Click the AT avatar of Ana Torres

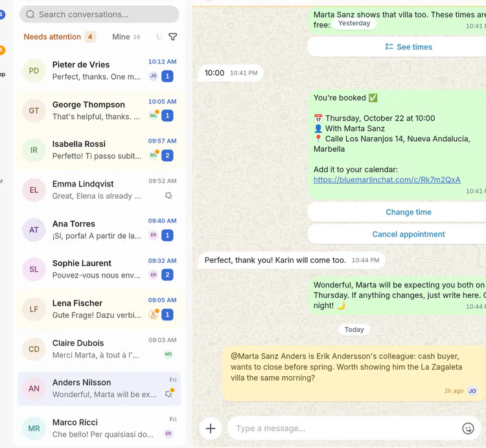[34, 230]
